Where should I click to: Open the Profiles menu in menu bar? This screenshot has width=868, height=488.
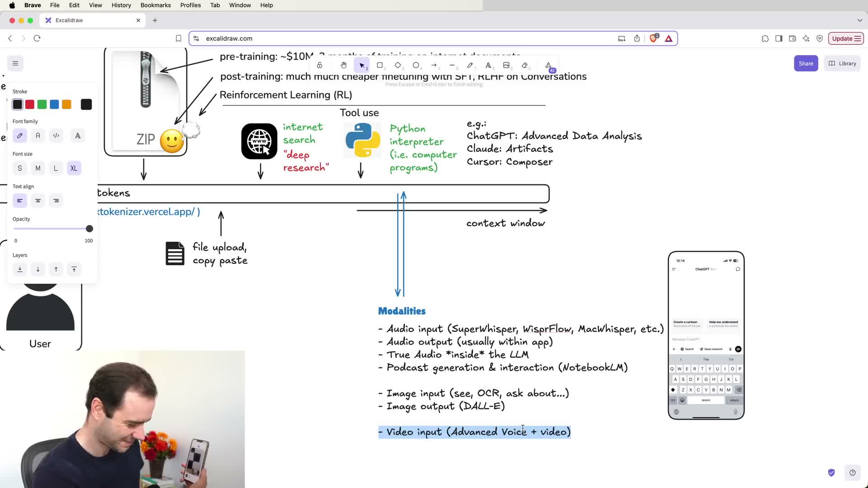click(x=190, y=5)
